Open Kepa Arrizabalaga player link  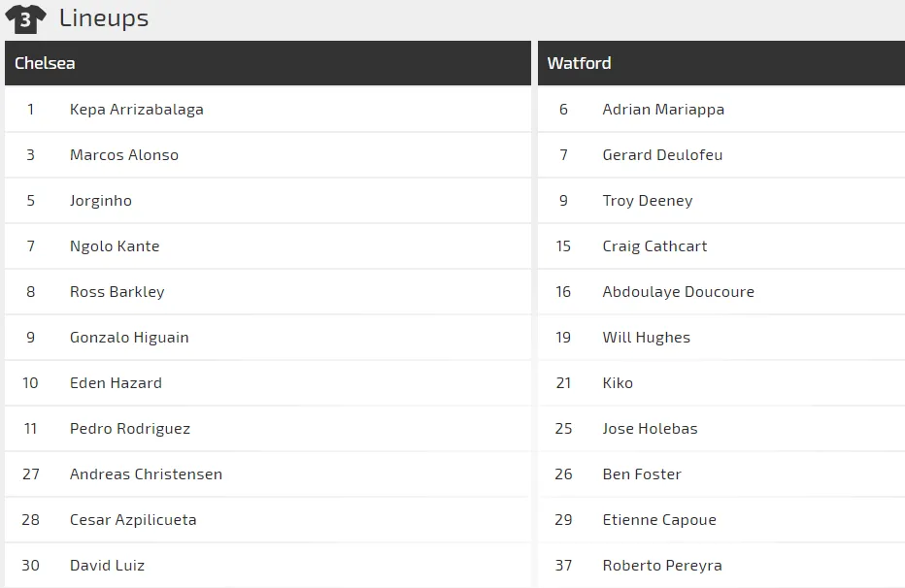pyautogui.click(x=137, y=110)
